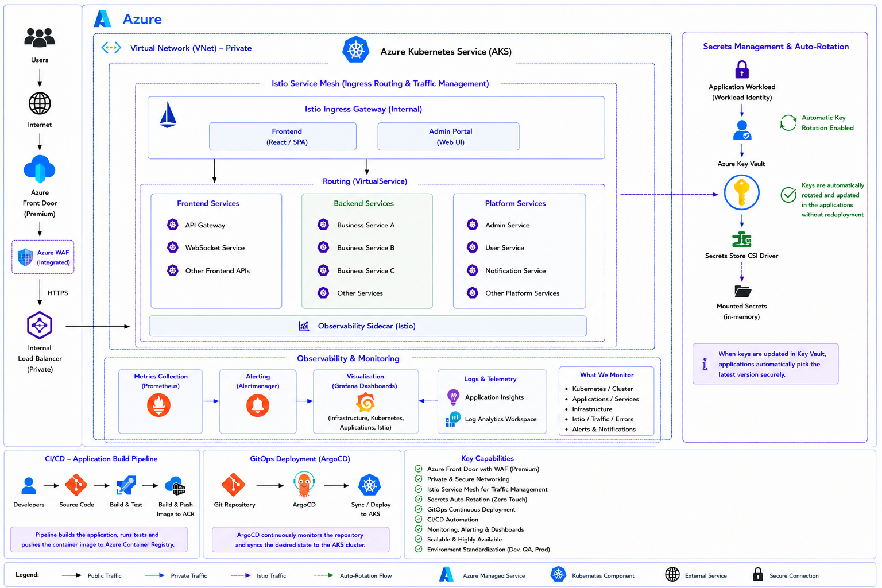Click the Grafana dashboards icon

click(365, 403)
